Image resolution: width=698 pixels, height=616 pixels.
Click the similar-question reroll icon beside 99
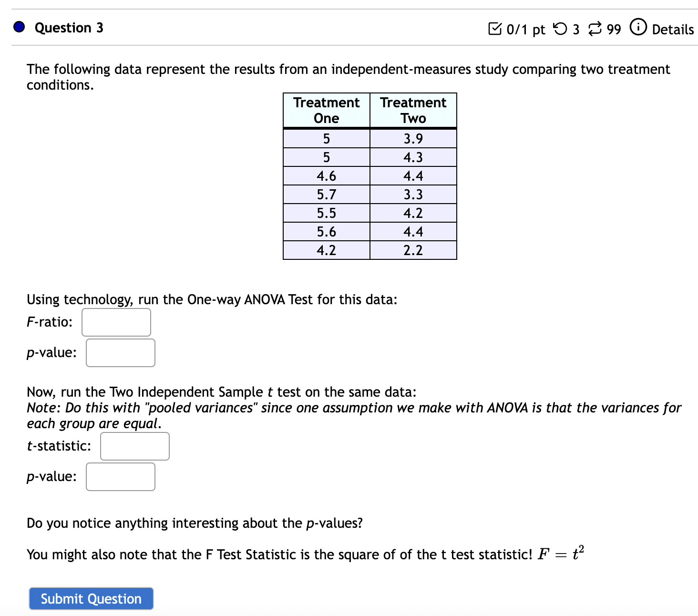[x=594, y=29]
